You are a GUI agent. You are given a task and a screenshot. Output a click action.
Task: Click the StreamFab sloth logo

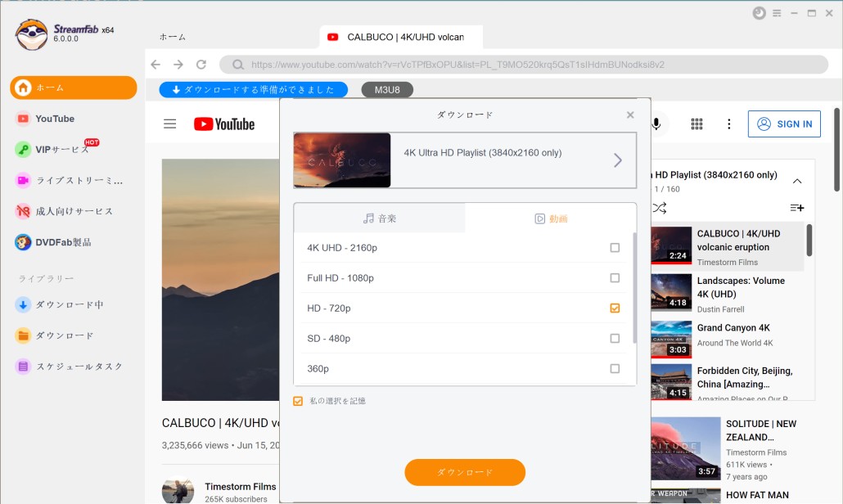coord(31,35)
